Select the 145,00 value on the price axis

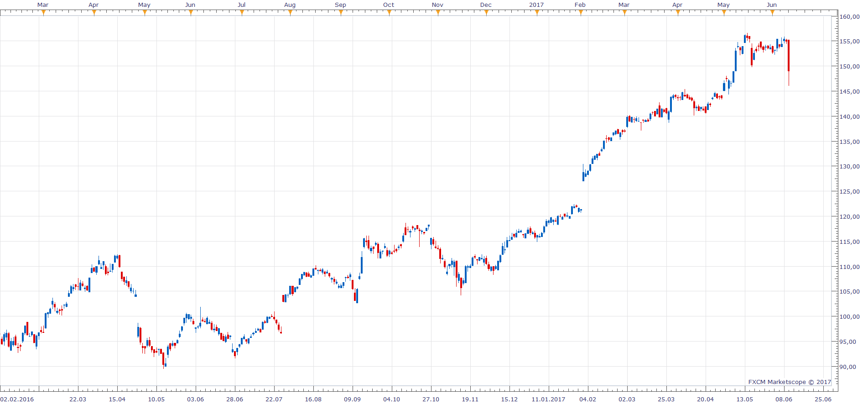850,92
